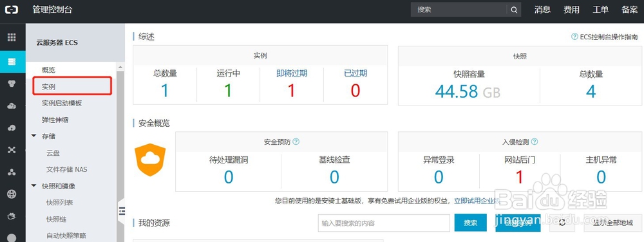The image size is (644, 242).
Task: Click the blue 搜索 button
Action: [471, 223]
